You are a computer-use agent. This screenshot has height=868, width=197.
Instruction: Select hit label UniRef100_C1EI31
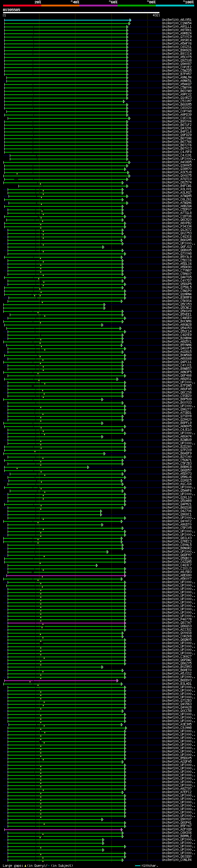point(177,118)
